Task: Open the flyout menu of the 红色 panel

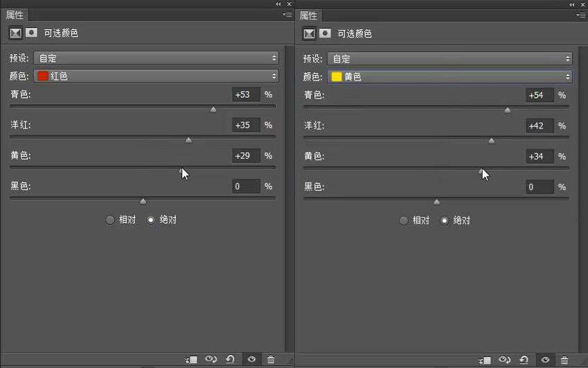Action: pos(287,15)
